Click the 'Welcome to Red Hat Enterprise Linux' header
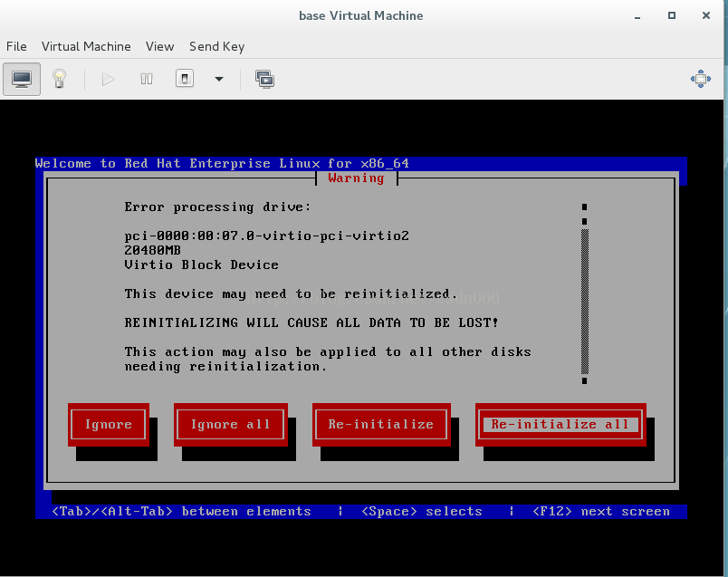This screenshot has width=728, height=577. coord(222,164)
